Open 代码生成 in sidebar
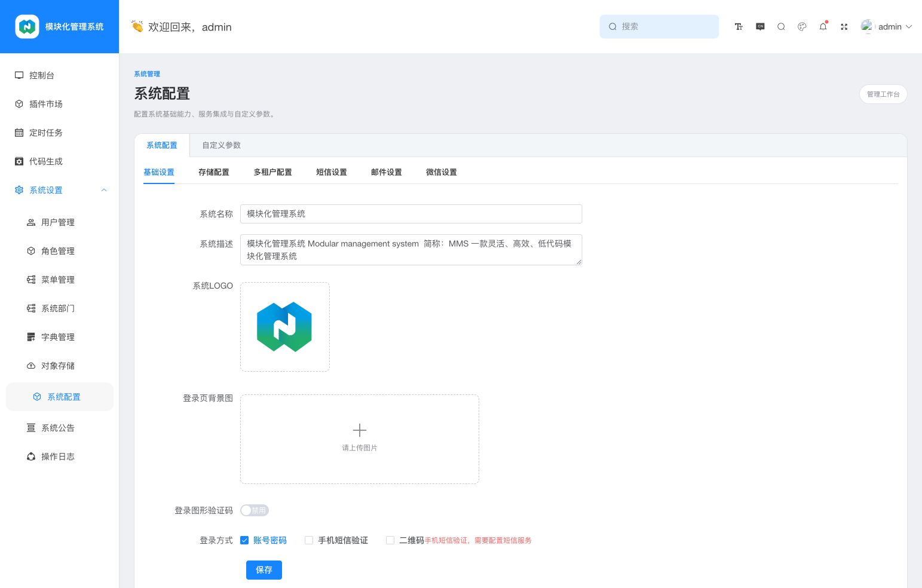 tap(59, 161)
